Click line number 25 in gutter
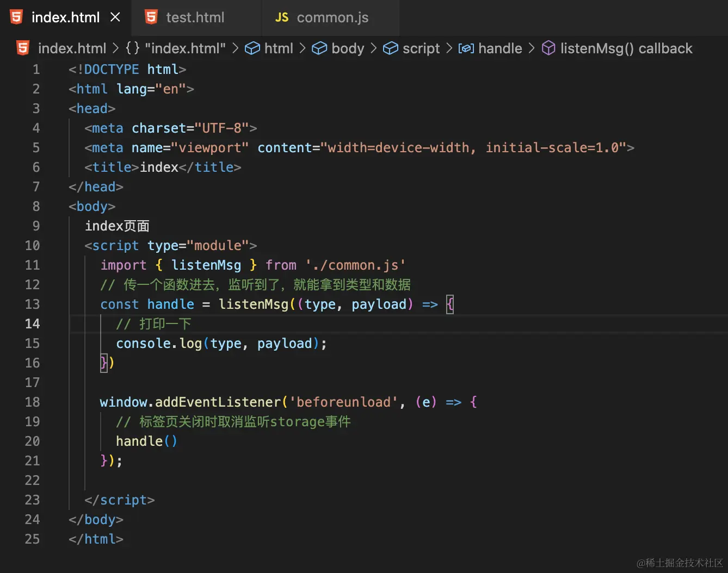728x573 pixels. tap(32, 539)
